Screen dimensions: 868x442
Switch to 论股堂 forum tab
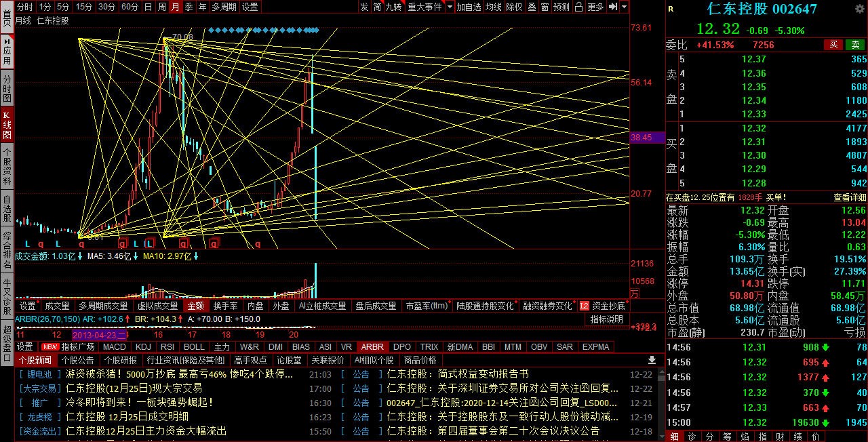coord(289,360)
